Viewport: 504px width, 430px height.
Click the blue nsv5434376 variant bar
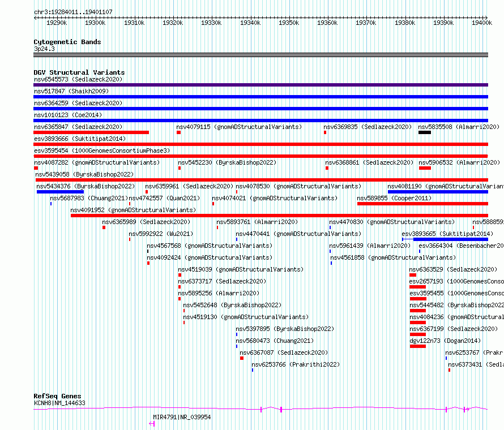click(x=61, y=192)
